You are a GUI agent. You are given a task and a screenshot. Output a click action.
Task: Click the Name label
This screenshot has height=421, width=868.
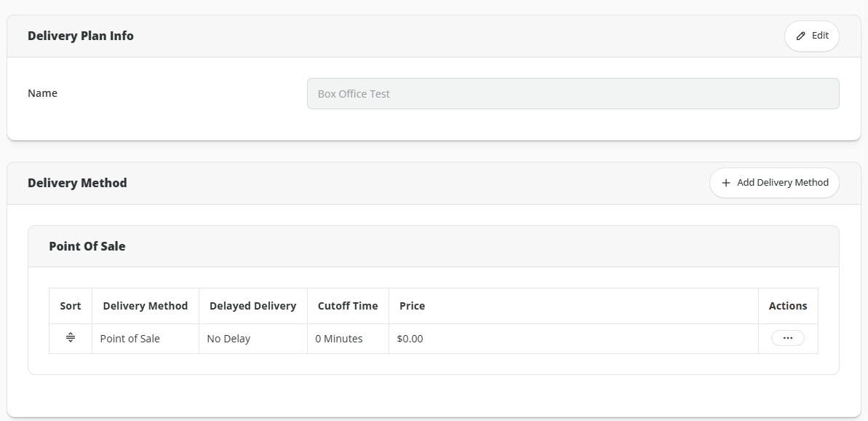click(x=43, y=93)
